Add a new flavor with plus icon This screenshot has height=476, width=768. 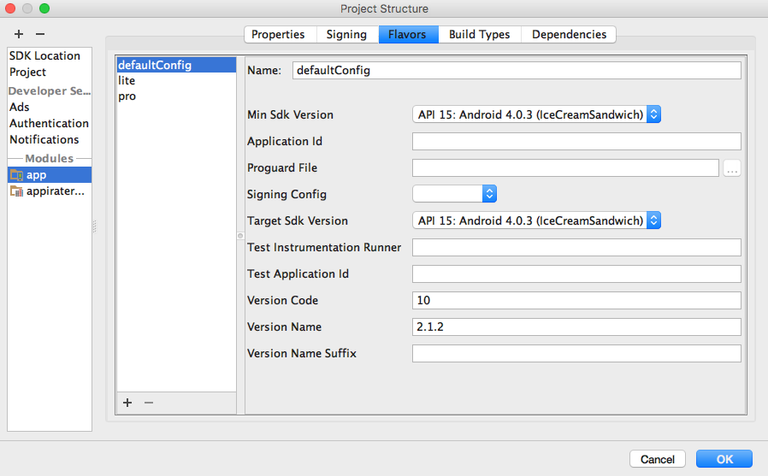pos(127,402)
